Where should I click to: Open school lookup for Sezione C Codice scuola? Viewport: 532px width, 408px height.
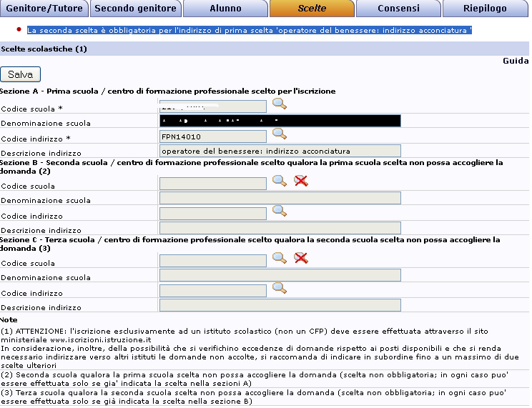pyautogui.click(x=279, y=258)
